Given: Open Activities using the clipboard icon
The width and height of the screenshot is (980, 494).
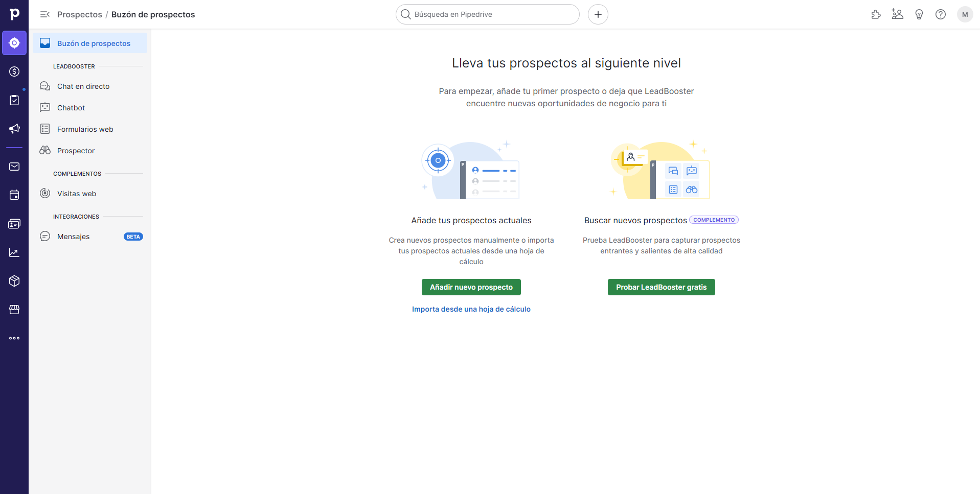Looking at the screenshot, I should point(14,100).
